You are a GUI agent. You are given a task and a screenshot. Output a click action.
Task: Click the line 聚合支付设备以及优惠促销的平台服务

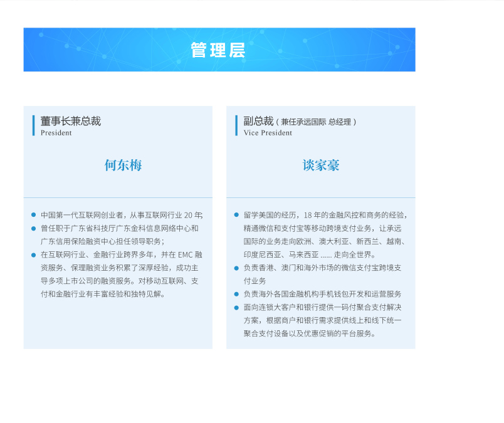[x=309, y=333]
